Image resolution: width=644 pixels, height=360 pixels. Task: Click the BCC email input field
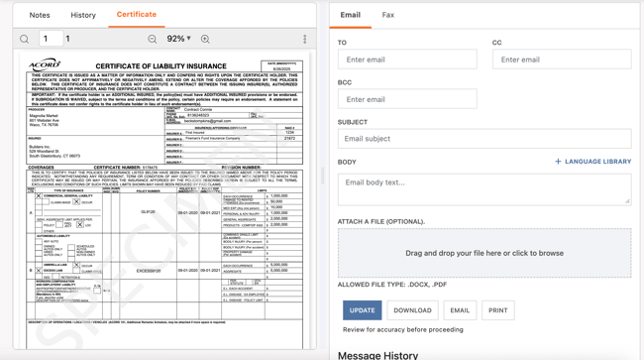[x=407, y=99]
